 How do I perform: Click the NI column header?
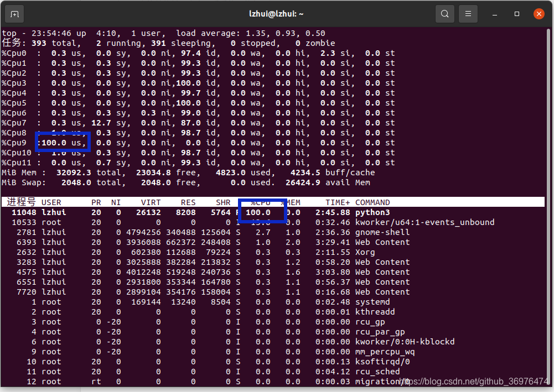[x=116, y=202]
